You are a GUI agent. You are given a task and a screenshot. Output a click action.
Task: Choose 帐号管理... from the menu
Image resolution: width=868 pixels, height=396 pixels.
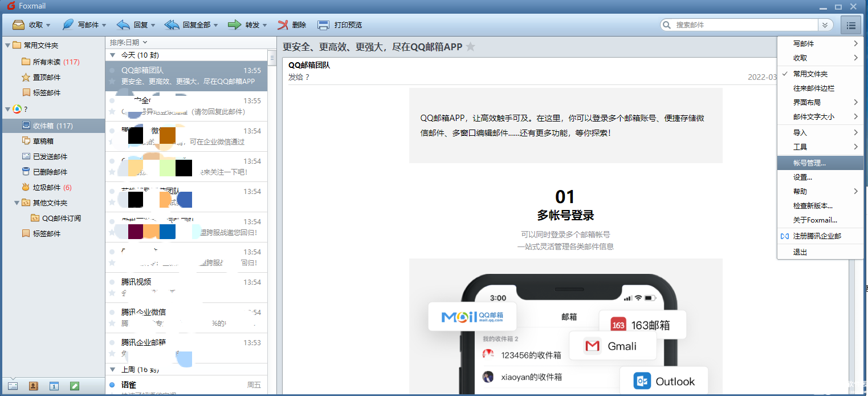pos(821,163)
